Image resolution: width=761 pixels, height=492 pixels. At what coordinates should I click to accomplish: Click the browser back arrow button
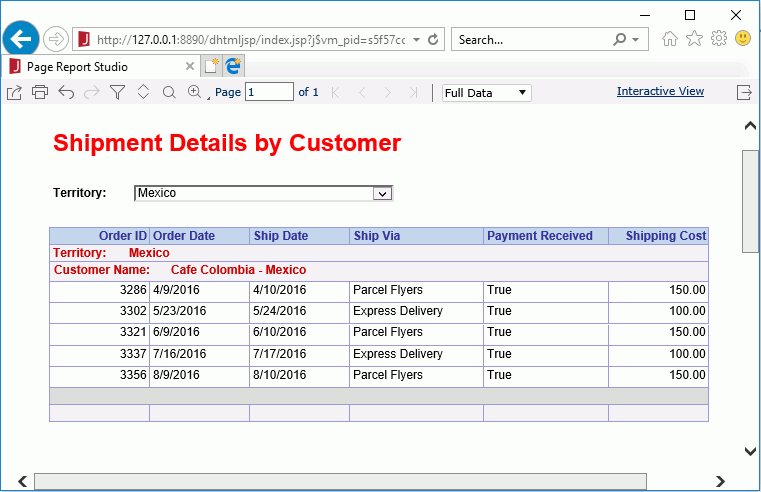[x=20, y=39]
